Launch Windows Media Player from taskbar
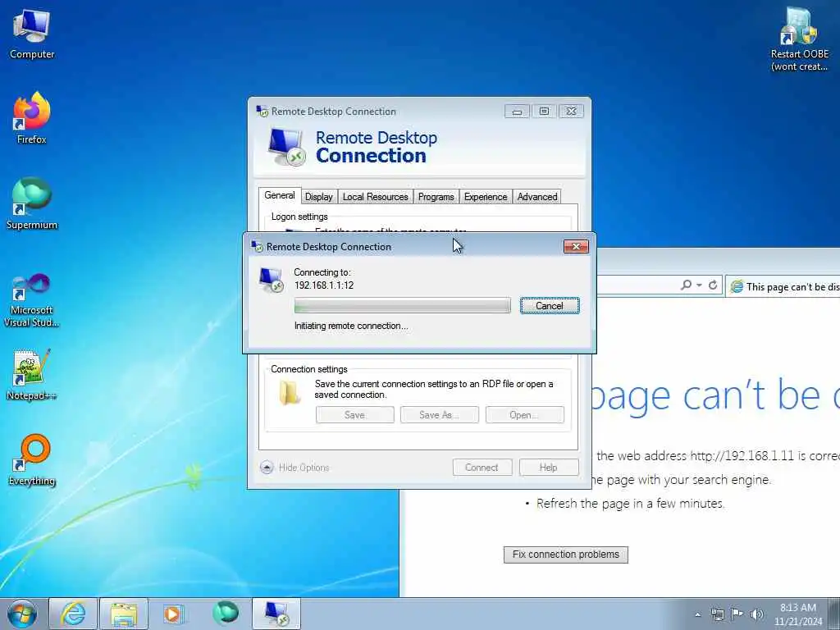 (173, 614)
